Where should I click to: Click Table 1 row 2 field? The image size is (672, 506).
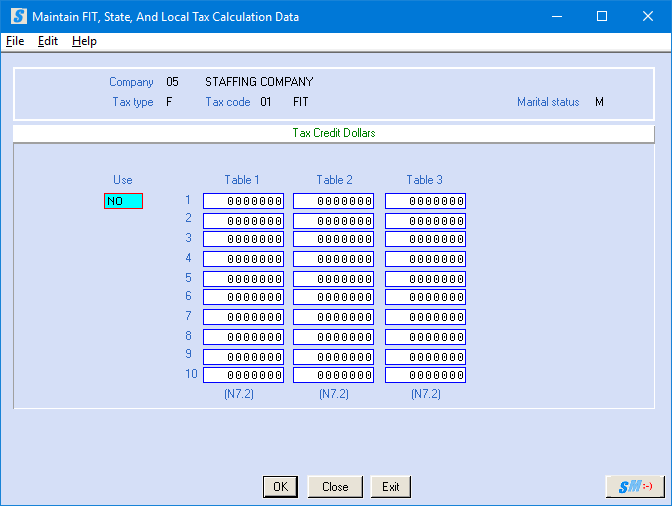pyautogui.click(x=243, y=221)
